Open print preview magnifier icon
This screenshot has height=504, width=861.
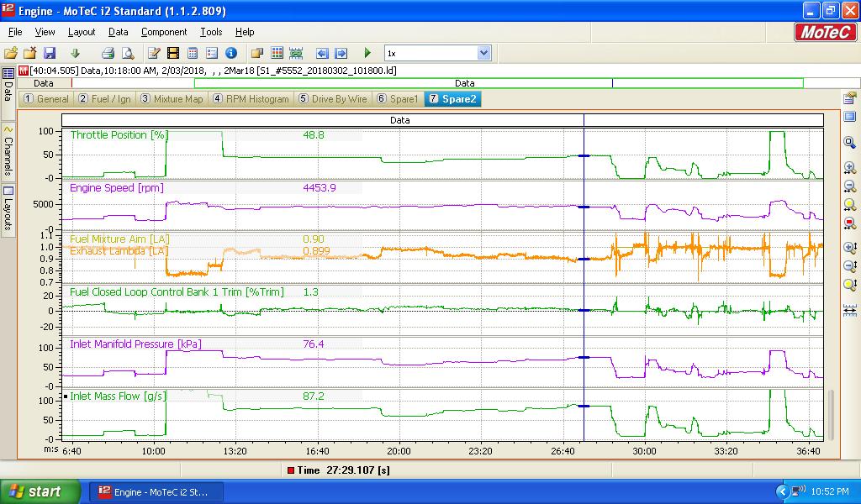tap(128, 53)
